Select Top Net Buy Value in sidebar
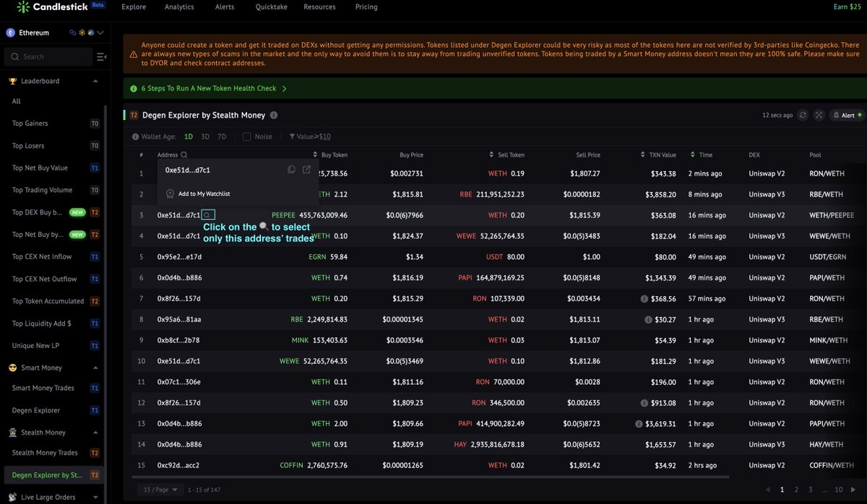This screenshot has height=504, width=867. [x=40, y=168]
